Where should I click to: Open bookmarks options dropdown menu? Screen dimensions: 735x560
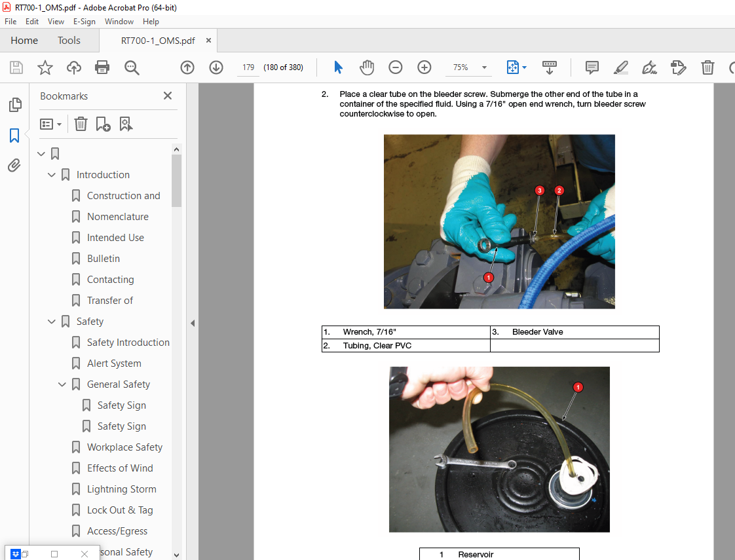(x=50, y=124)
